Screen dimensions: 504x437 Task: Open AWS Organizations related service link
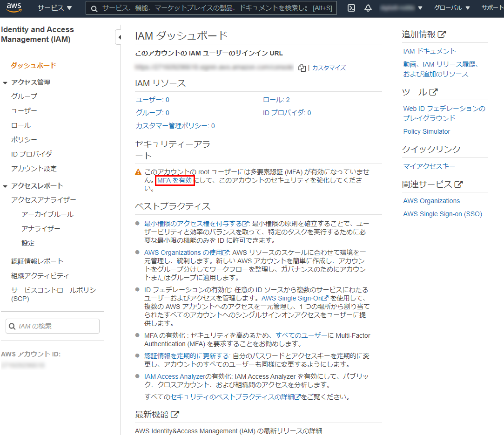tap(431, 201)
